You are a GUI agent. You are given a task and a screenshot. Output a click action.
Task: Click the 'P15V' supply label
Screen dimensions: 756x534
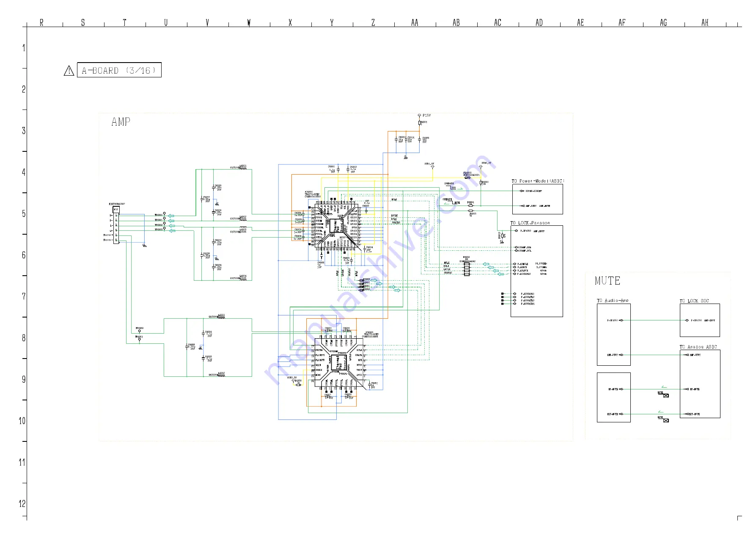(x=427, y=115)
